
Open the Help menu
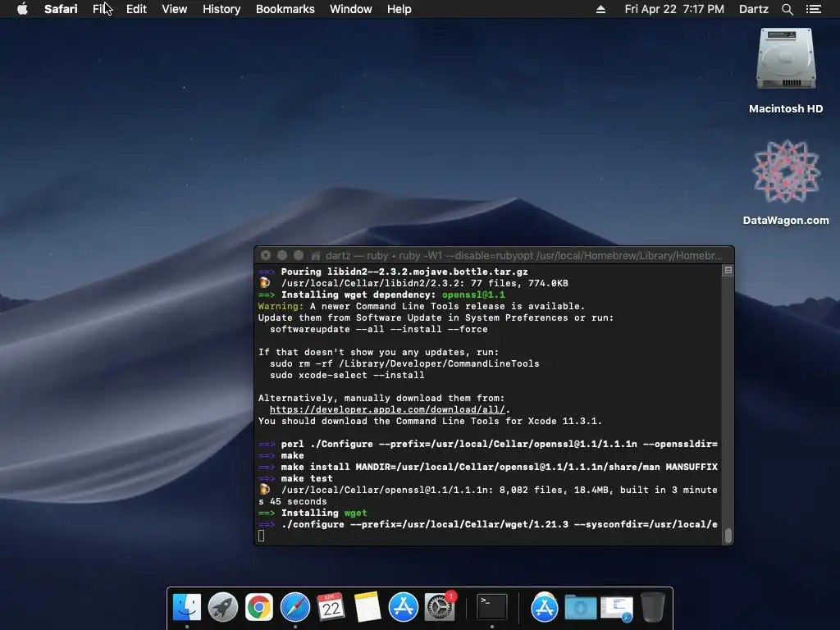(399, 9)
